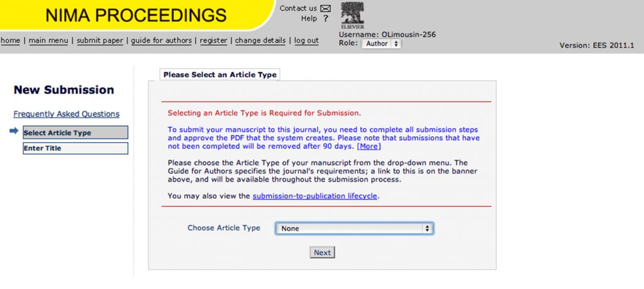The height and width of the screenshot is (289, 644).
Task: Open the submission-to-publication lifecycle link
Action: 315,196
